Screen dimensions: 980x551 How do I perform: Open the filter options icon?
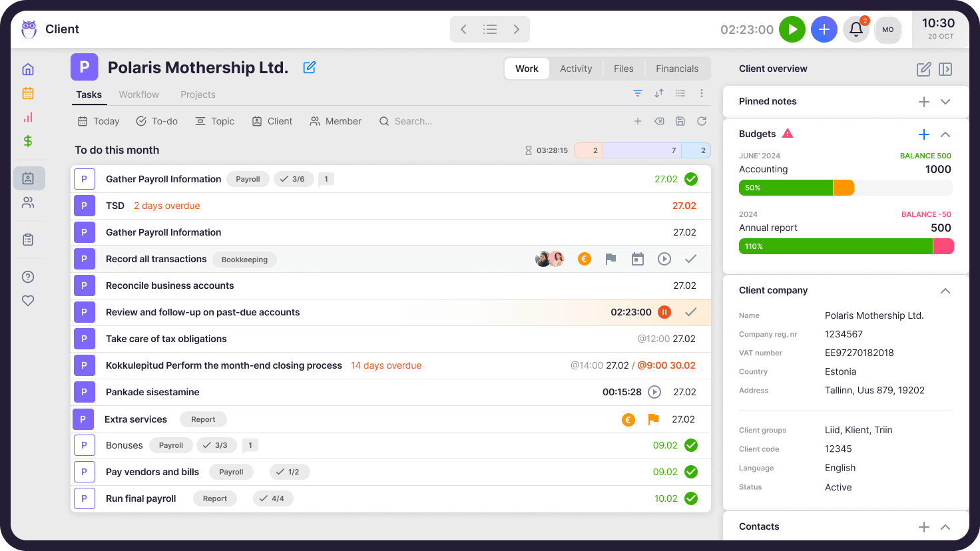pos(637,93)
